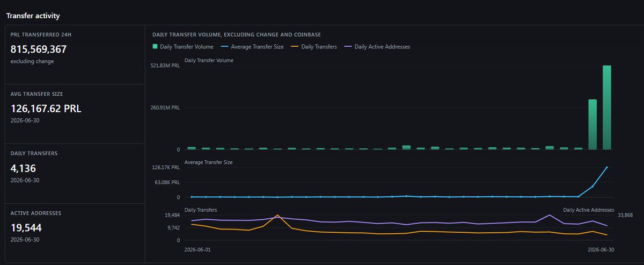Click last point of Average Transfer Size line
The height and width of the screenshot is (265, 644).
click(607, 167)
